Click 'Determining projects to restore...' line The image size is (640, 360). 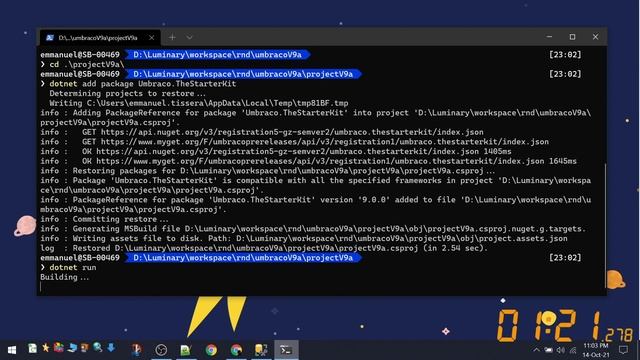pos(127,93)
